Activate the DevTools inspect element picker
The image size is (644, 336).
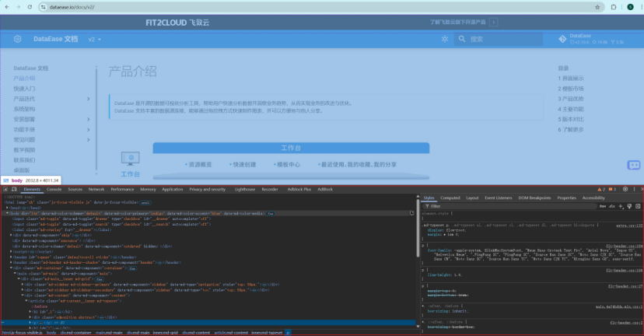[5, 189]
